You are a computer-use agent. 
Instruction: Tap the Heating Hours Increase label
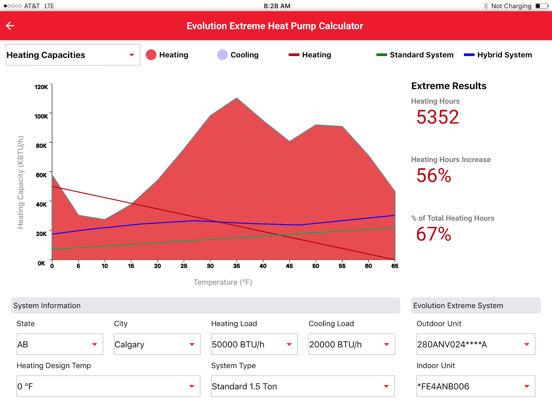click(451, 159)
